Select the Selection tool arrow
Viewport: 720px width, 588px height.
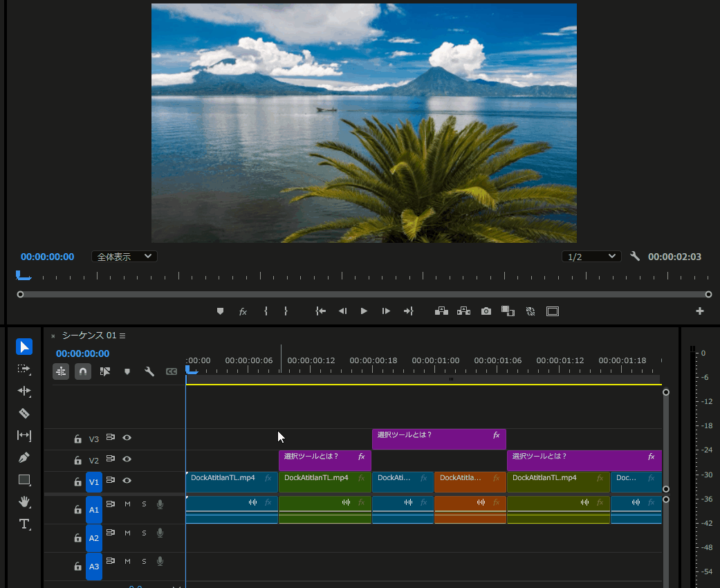tap(24, 347)
